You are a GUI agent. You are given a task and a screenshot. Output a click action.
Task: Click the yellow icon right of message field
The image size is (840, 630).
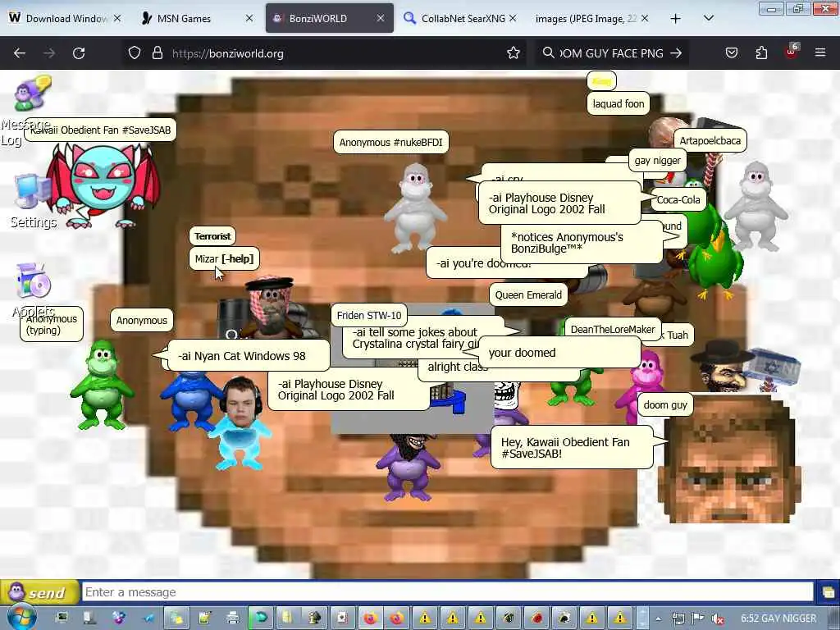(x=829, y=592)
